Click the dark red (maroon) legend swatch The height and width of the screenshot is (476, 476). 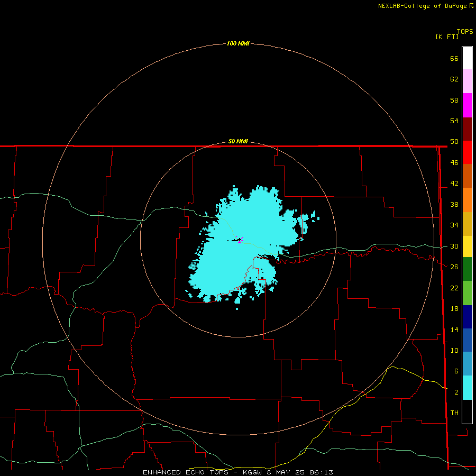467,129
